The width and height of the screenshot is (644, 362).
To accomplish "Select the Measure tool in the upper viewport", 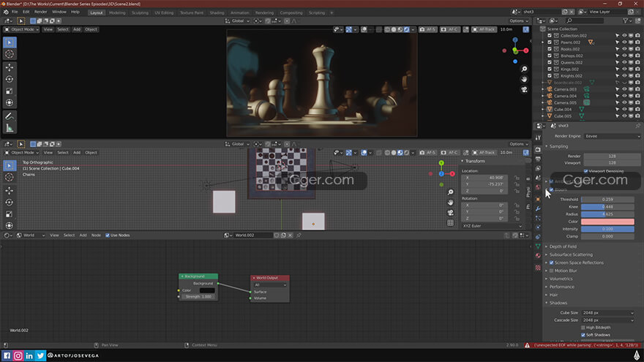I will tap(10, 129).
